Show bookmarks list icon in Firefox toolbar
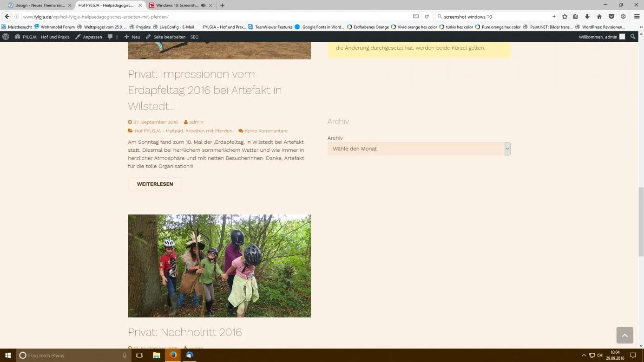Image resolution: width=644 pixels, height=362 pixels. pyautogui.click(x=575, y=17)
